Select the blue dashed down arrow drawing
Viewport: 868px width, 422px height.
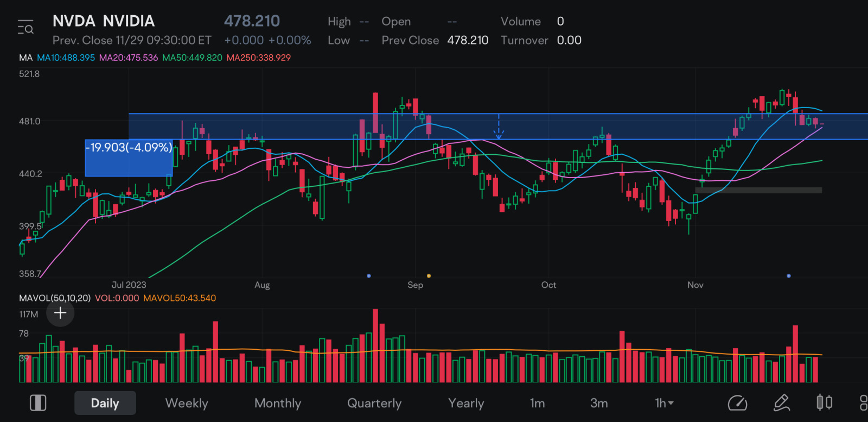(x=499, y=127)
